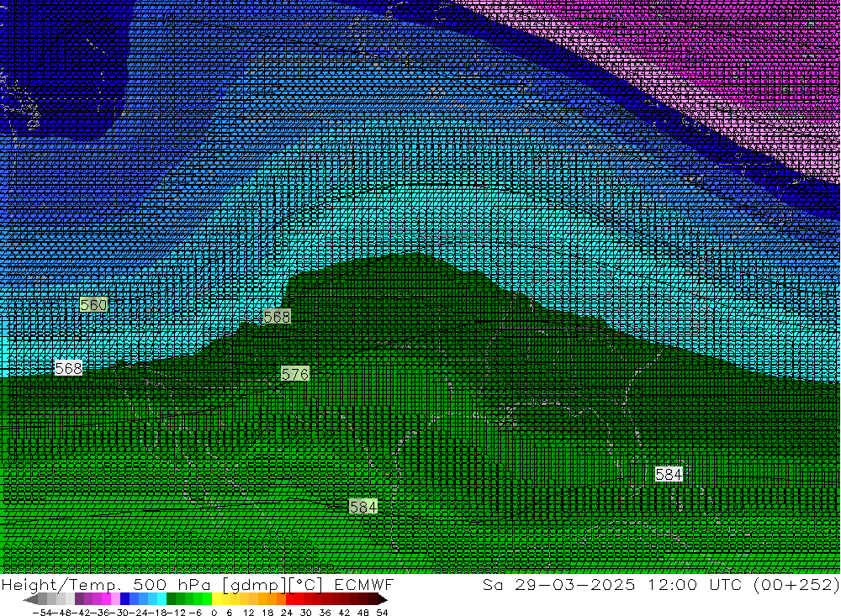Click the green-tinted 568 contour label
Image resolution: width=841 pixels, height=616 pixels.
(x=277, y=317)
